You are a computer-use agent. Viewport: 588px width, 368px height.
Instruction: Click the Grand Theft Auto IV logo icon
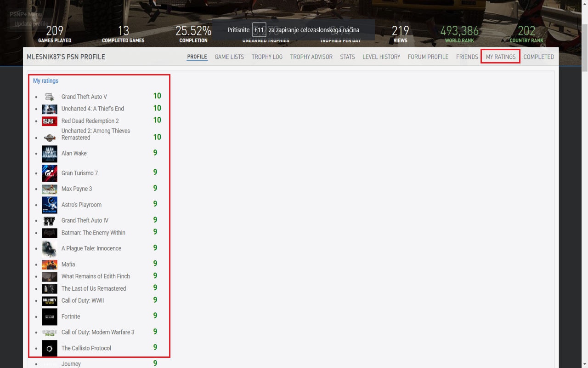(50, 221)
